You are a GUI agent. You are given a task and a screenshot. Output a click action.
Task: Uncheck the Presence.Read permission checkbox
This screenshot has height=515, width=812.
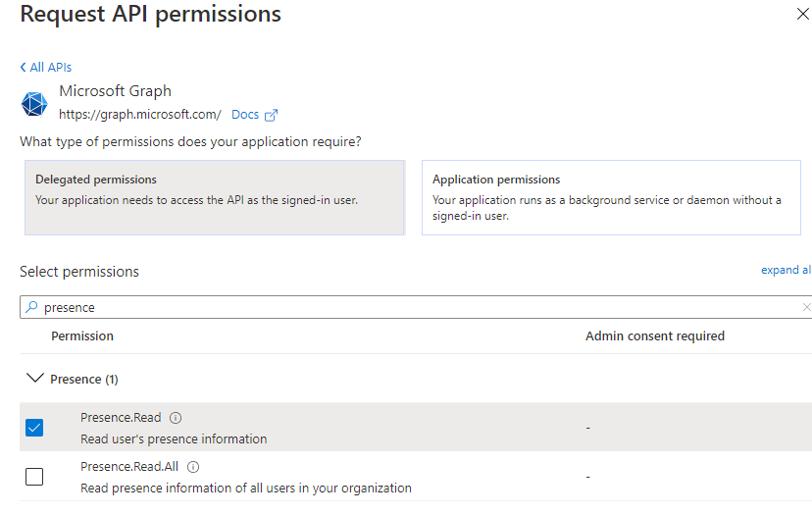(34, 428)
